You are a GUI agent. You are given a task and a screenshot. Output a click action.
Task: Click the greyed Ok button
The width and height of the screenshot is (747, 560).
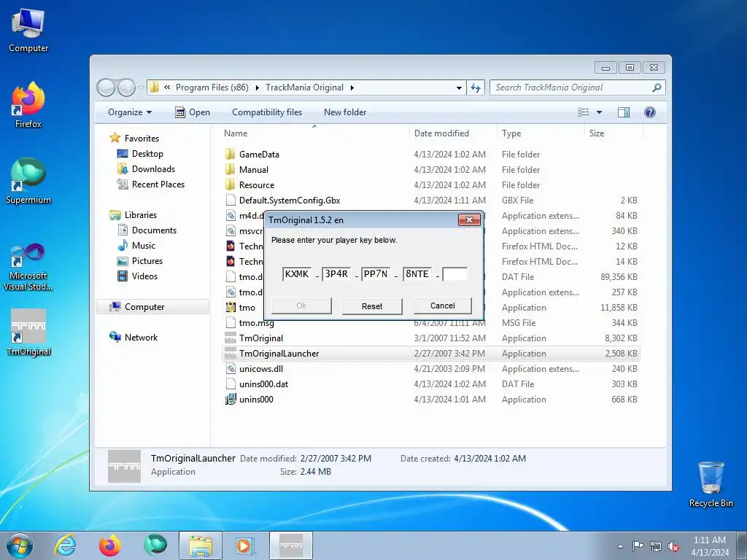301,306
